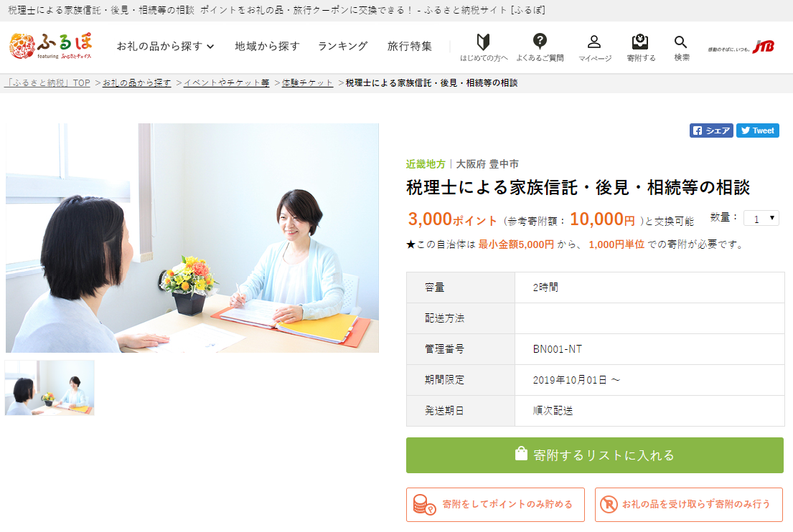Open 旅行特集 menu item
Screen dimensions: 793x532
pos(410,46)
